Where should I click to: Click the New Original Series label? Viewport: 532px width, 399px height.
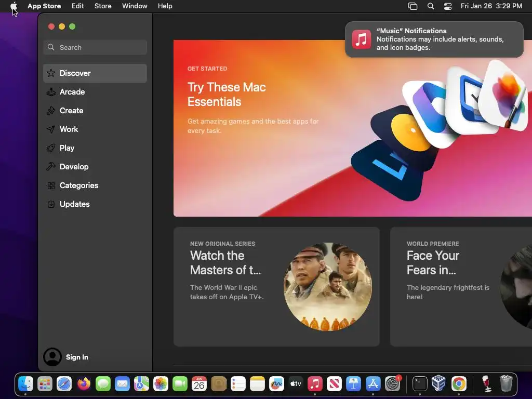222,244
